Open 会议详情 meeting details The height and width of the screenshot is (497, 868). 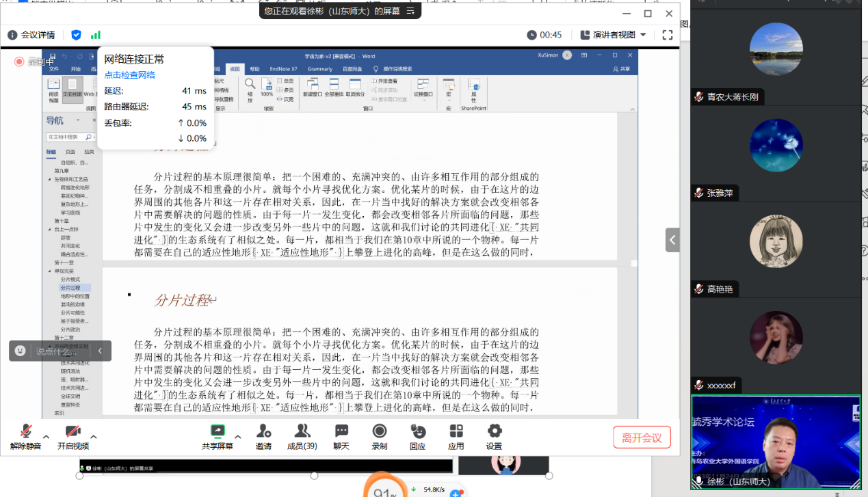pos(31,35)
